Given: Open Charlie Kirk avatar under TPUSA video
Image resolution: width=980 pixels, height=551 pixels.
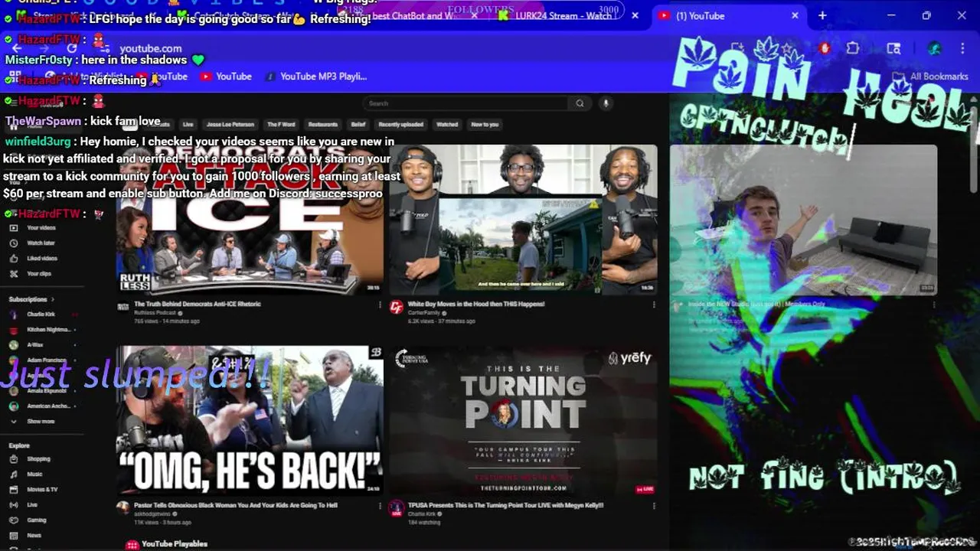Looking at the screenshot, I should coord(396,508).
